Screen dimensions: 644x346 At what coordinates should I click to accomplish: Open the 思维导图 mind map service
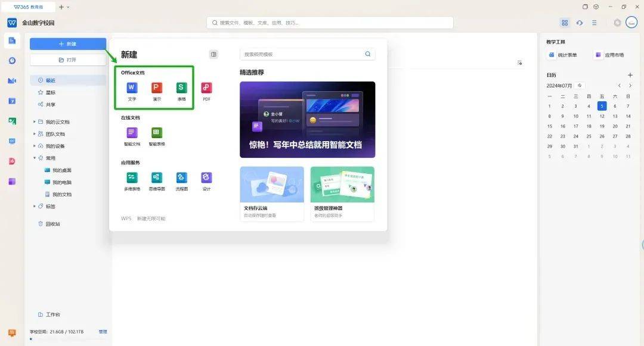[x=156, y=181]
